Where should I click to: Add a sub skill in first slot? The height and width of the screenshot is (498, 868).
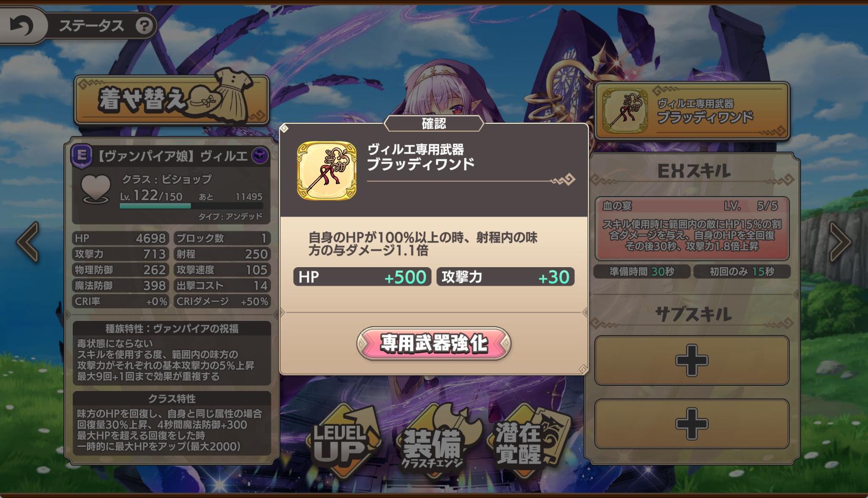692,360
